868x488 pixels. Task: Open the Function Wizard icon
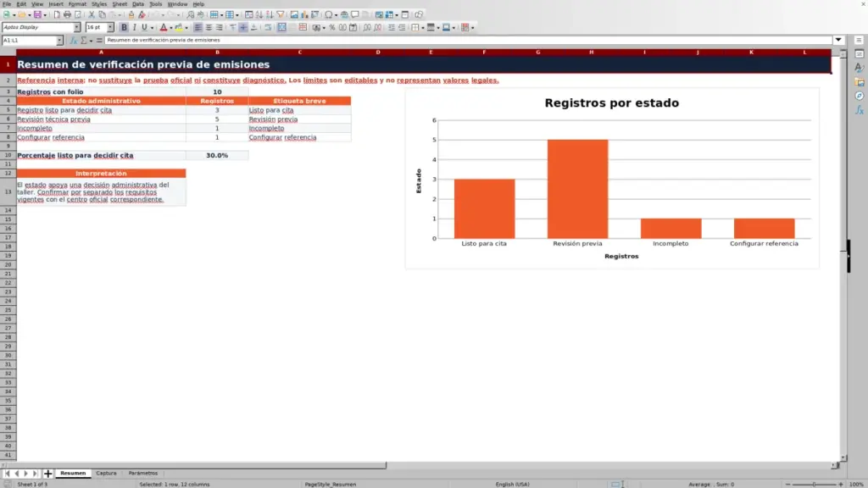tap(73, 41)
